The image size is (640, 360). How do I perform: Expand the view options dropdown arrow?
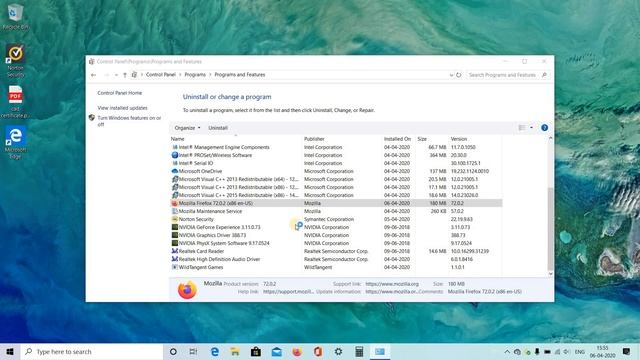tap(531, 128)
